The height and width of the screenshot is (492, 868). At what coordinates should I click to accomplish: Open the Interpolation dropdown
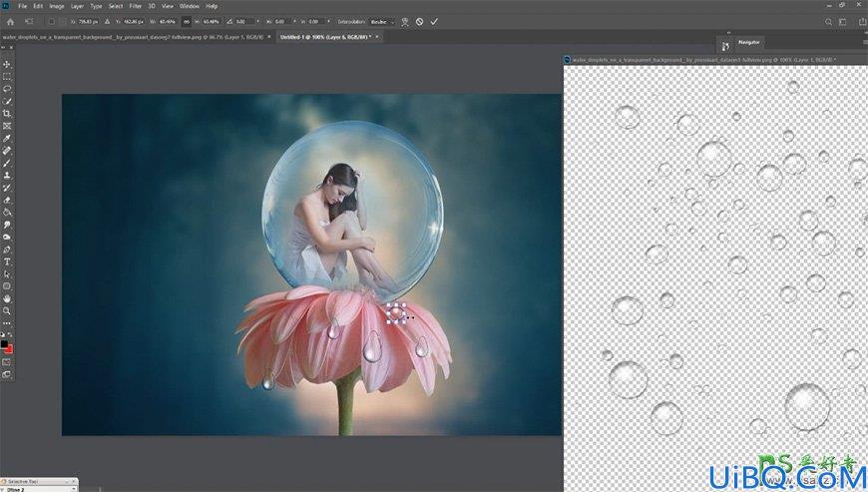(x=382, y=22)
